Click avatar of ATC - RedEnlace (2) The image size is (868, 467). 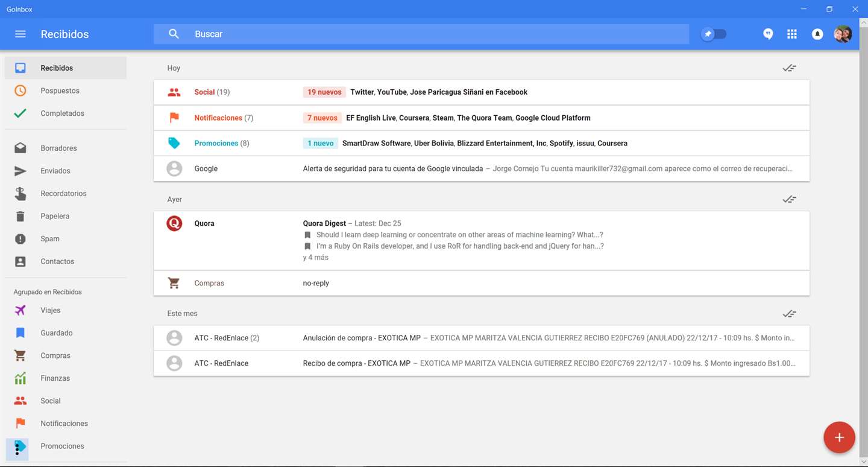(x=174, y=338)
